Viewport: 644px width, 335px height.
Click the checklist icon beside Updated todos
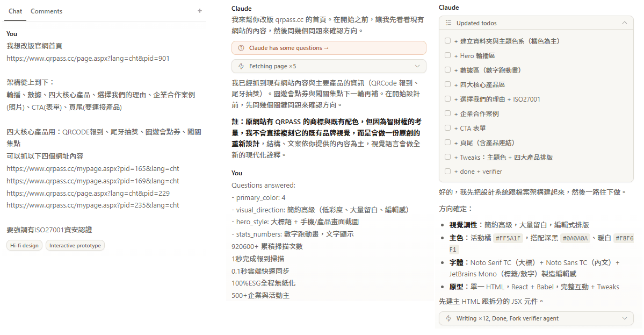pyautogui.click(x=448, y=23)
